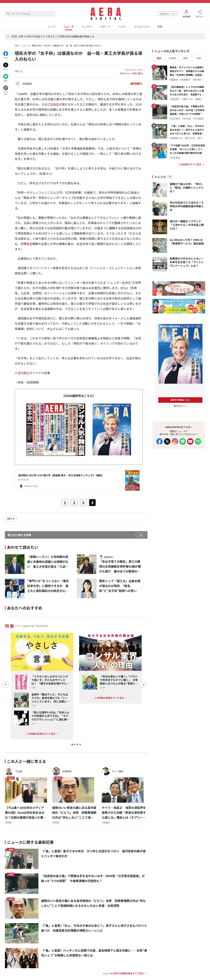Click into the keyword search field
Screen dimensions: 210x980
click(x=30, y=14)
